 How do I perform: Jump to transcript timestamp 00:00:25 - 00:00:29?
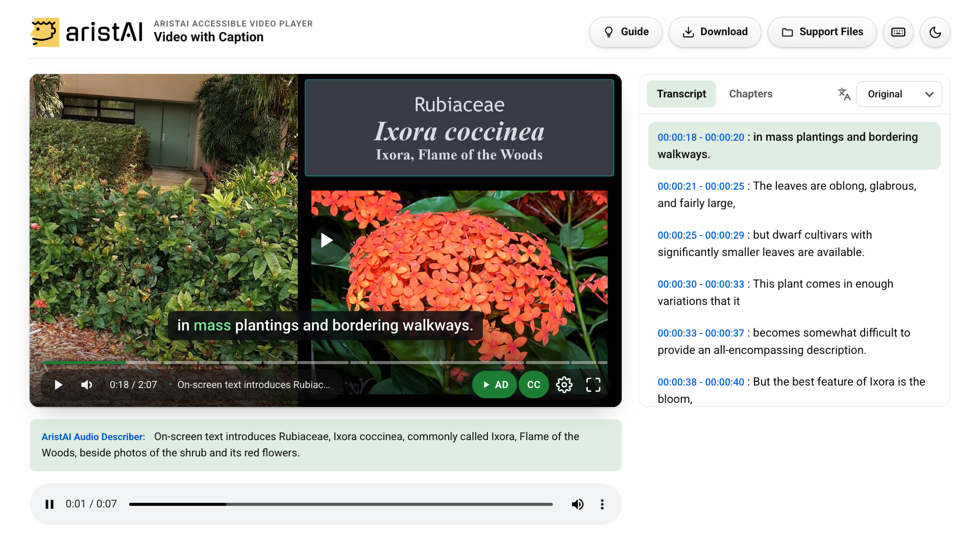point(701,235)
